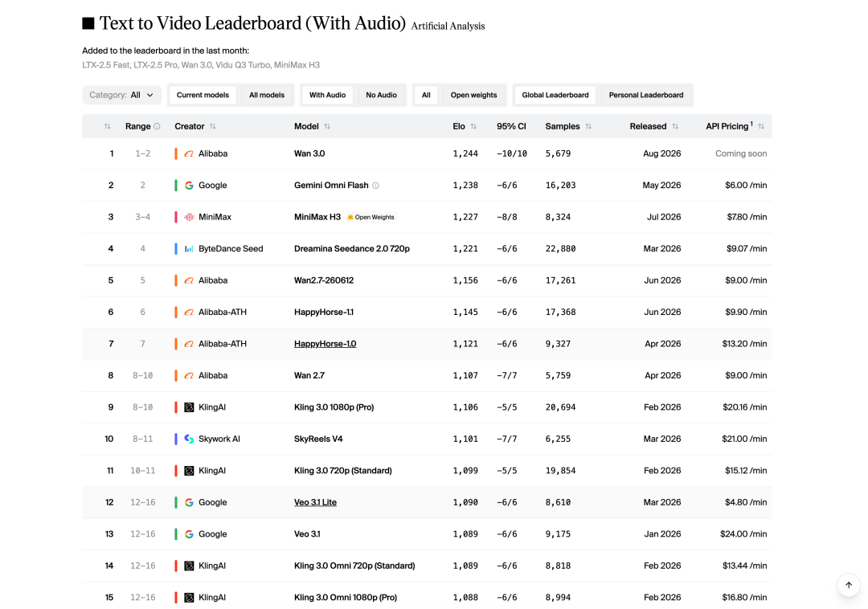Click the recently added models list text
Screen dimensions: 868x609
201,65
